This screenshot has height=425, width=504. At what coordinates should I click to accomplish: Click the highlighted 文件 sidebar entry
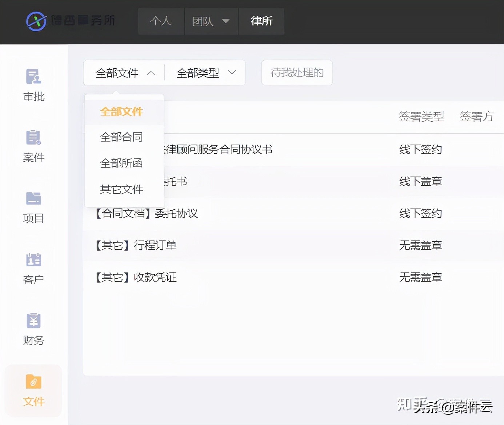coord(33,392)
